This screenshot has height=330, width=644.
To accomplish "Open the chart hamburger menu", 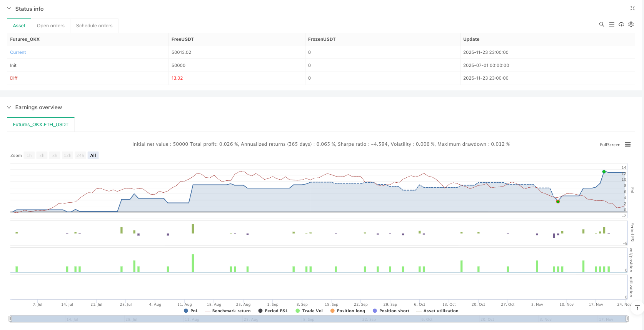I will pyautogui.click(x=627, y=145).
